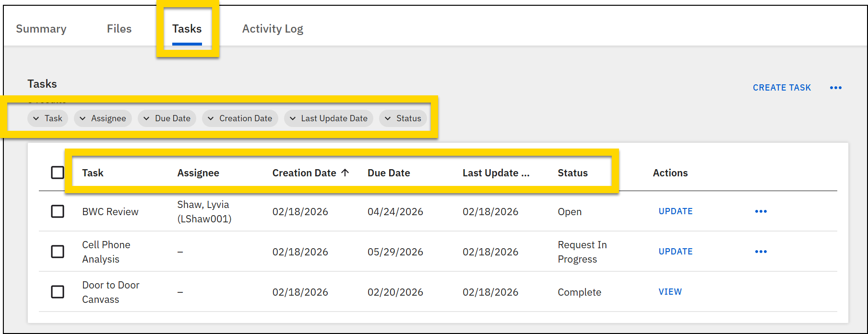Screen dimensions: 868x334
Task: Click the due date 02/20/2026
Action: [395, 292]
